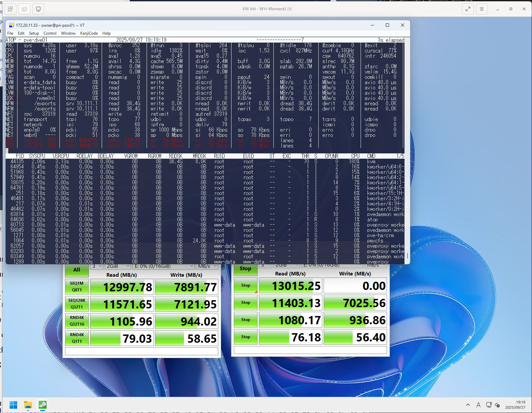The width and height of the screenshot is (532, 413).
Task: Click the monitor-shaped third button in viewer header
Action: pos(38,9)
